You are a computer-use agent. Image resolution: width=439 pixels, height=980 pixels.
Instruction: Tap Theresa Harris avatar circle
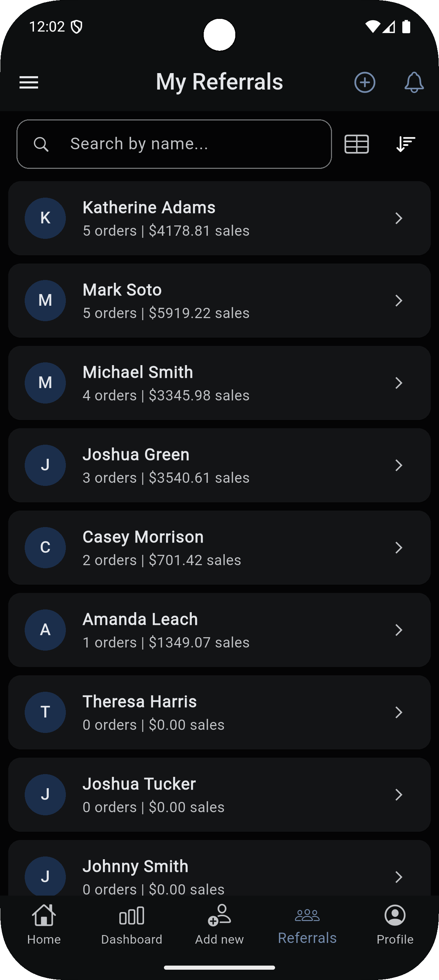(x=45, y=712)
